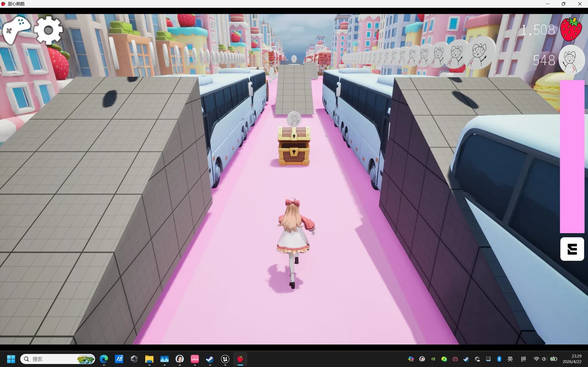Open the Windows Start menu

[11, 359]
